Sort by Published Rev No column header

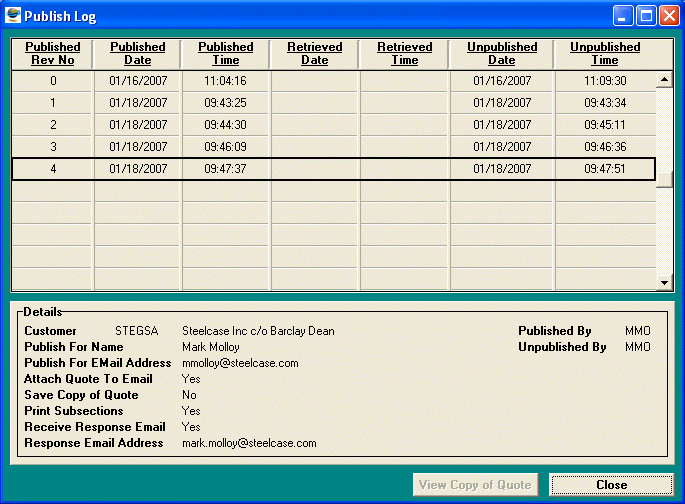(x=52, y=54)
